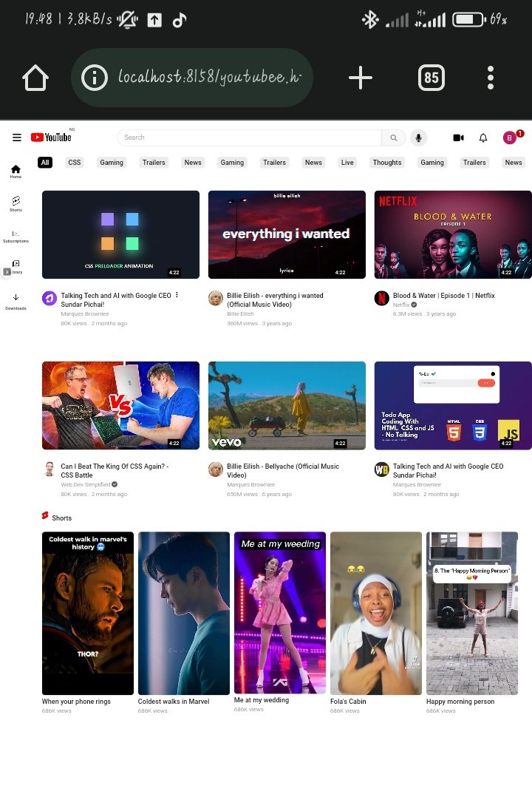Click the Web Dev Simplified channel name
The width and height of the screenshot is (532, 797).
click(86, 484)
